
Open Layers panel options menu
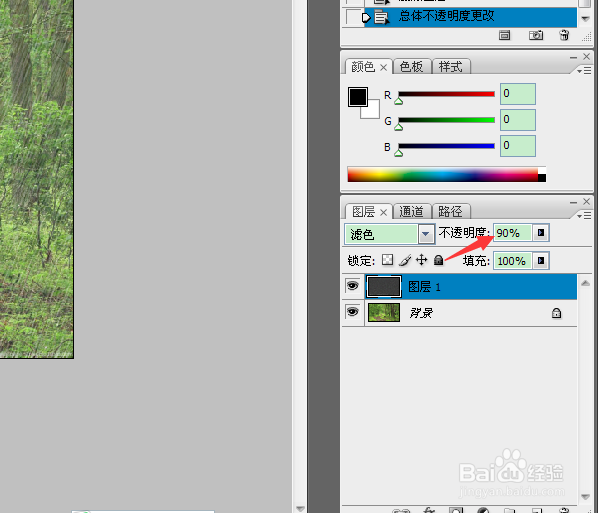coord(584,215)
